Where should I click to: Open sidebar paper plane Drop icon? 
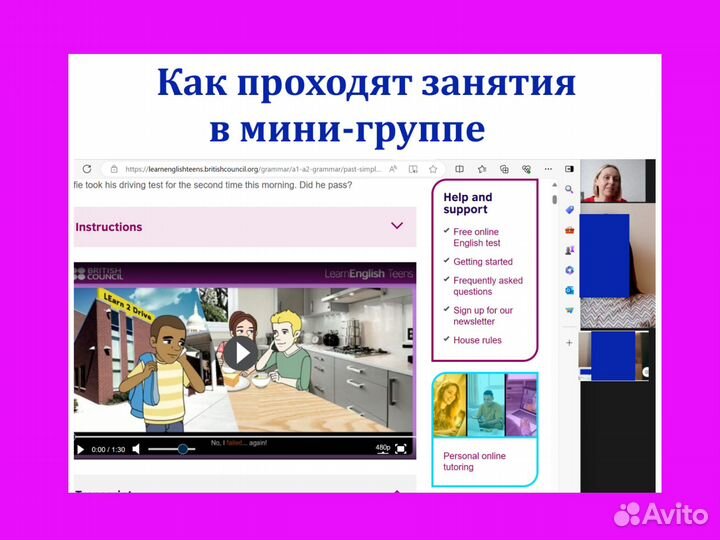point(569,310)
